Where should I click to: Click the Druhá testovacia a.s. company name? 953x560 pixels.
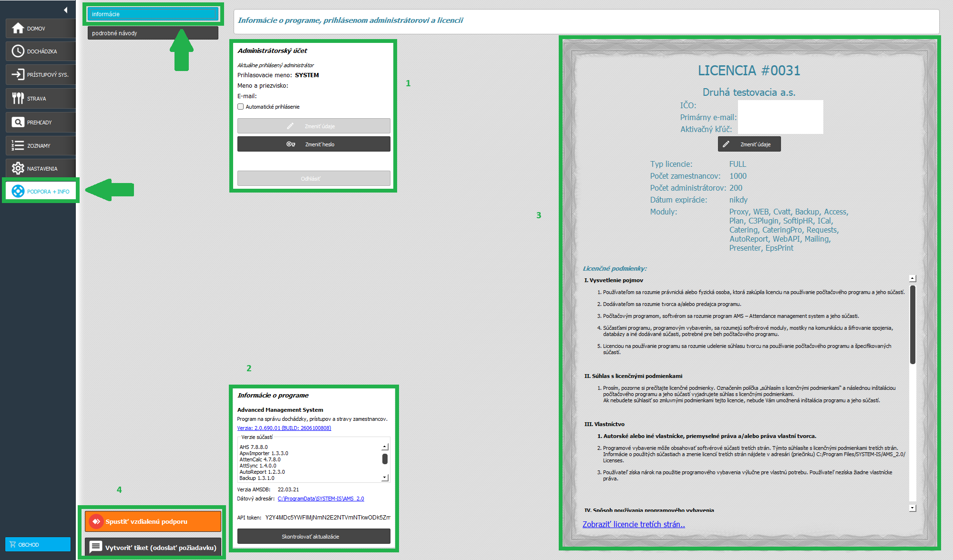click(749, 92)
